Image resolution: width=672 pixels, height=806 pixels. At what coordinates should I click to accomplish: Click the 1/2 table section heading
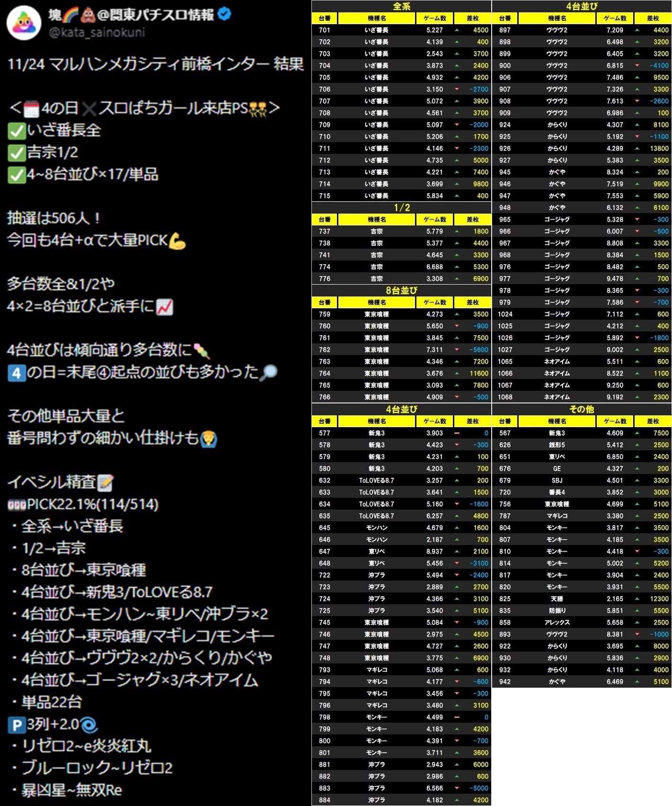401,207
